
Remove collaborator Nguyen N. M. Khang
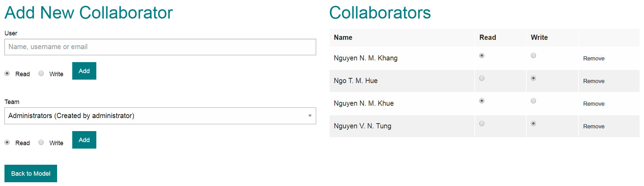point(593,59)
